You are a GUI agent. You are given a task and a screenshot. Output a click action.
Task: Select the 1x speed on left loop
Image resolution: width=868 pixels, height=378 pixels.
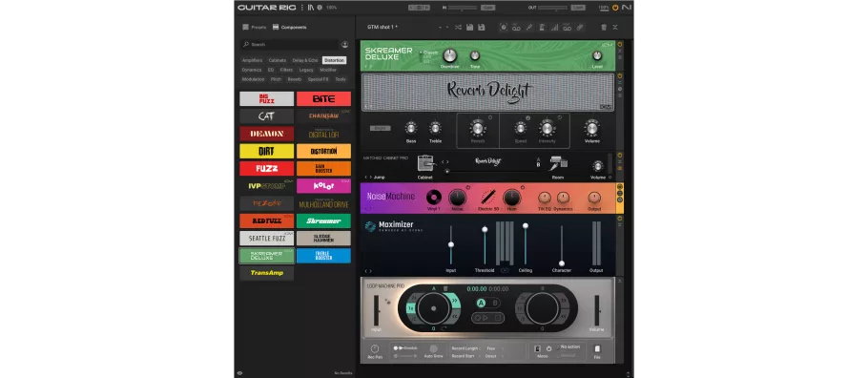pos(411,308)
